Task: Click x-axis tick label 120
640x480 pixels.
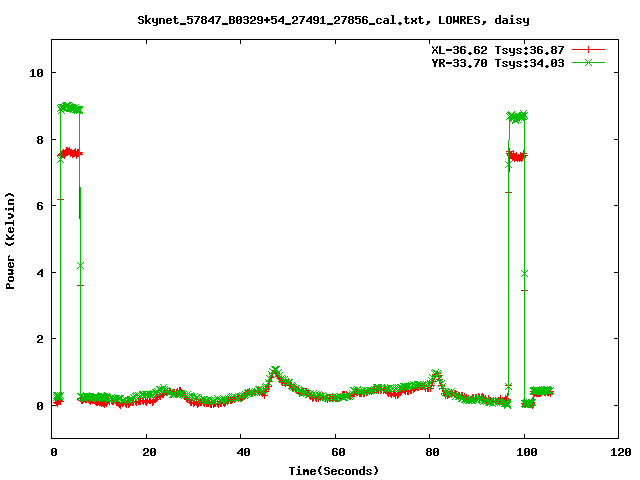Action: pyautogui.click(x=621, y=452)
